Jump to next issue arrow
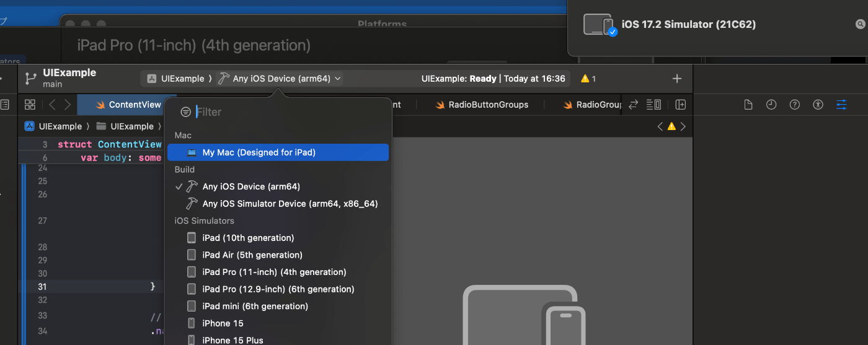 pos(683,126)
